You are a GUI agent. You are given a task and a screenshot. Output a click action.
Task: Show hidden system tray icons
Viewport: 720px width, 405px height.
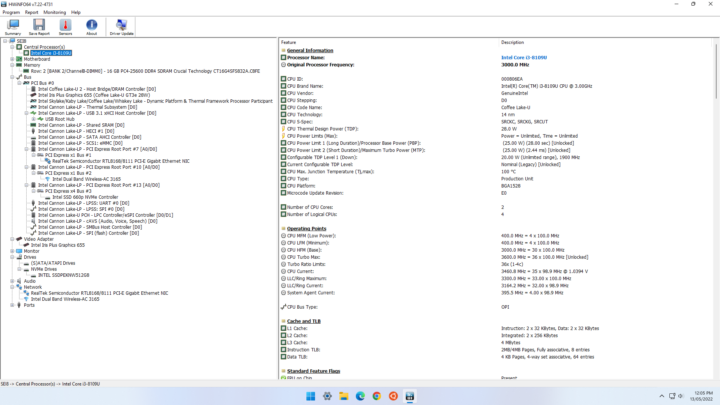pyautogui.click(x=661, y=396)
